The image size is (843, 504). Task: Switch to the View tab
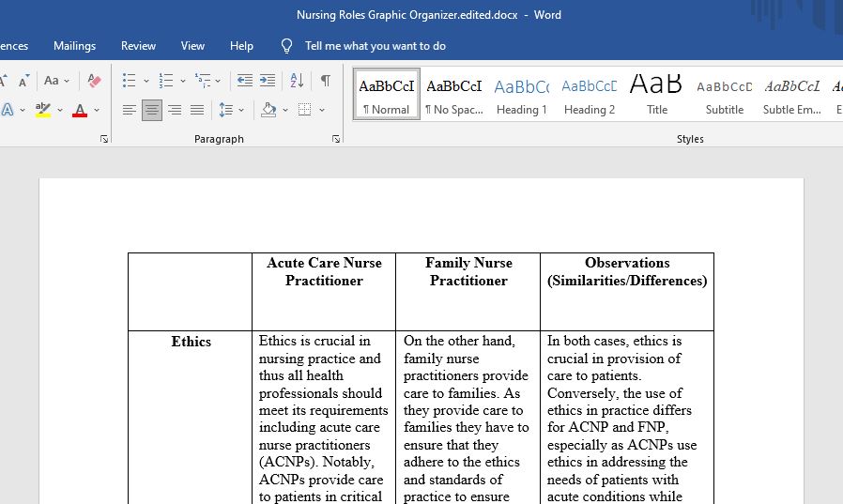(x=192, y=46)
